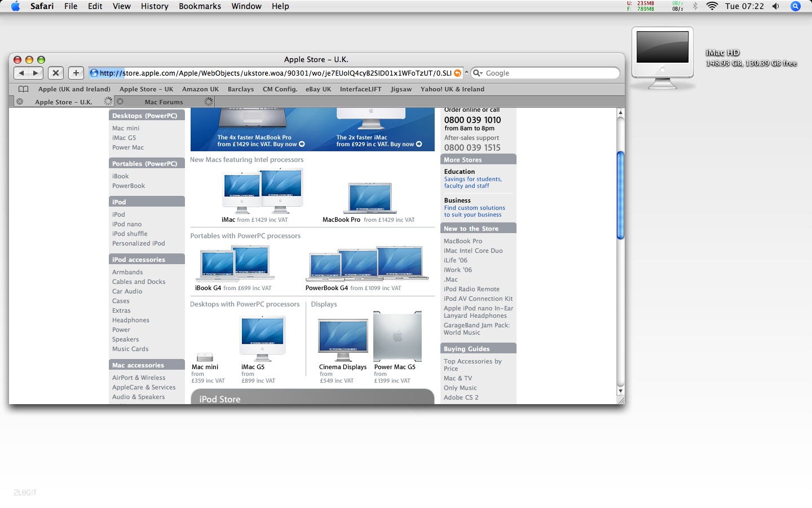The image size is (812, 508).
Task: Open Business custom solutions link
Action: [474, 211]
